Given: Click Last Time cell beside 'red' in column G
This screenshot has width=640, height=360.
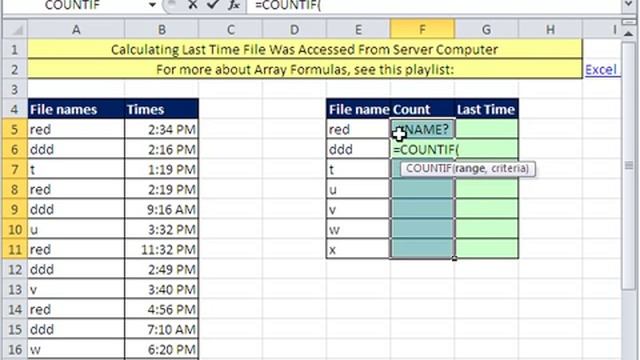Looking at the screenshot, I should [x=486, y=129].
